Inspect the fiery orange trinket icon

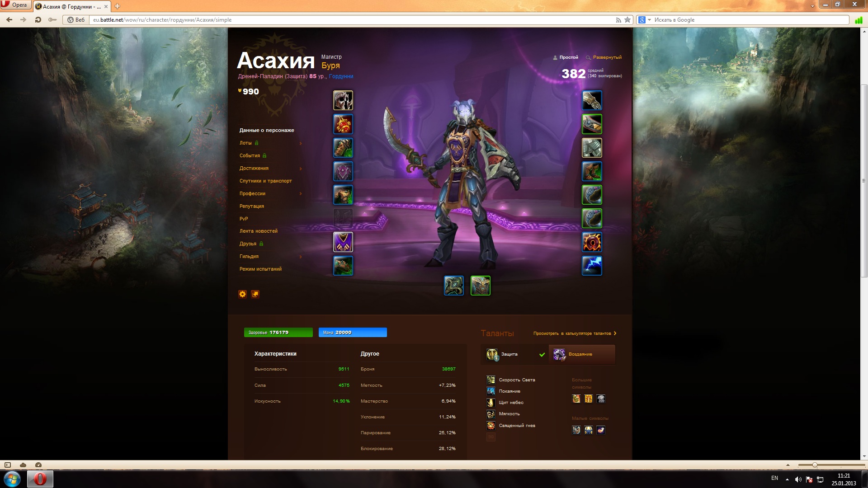pos(592,242)
